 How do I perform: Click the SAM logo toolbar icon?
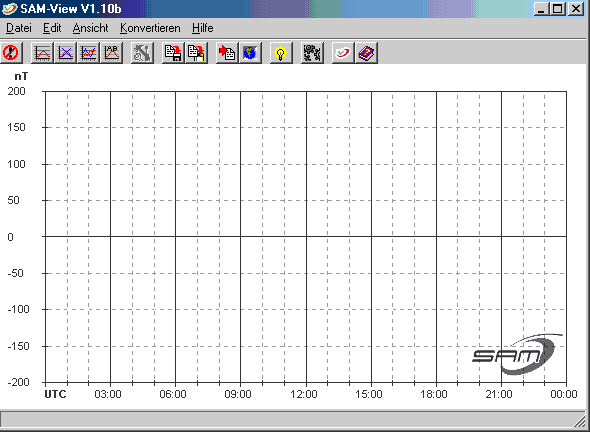[343, 53]
